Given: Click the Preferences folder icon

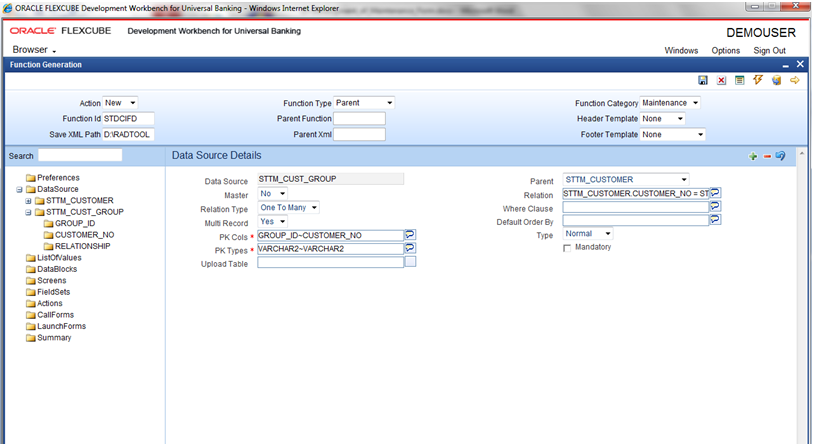Looking at the screenshot, I should [x=31, y=178].
